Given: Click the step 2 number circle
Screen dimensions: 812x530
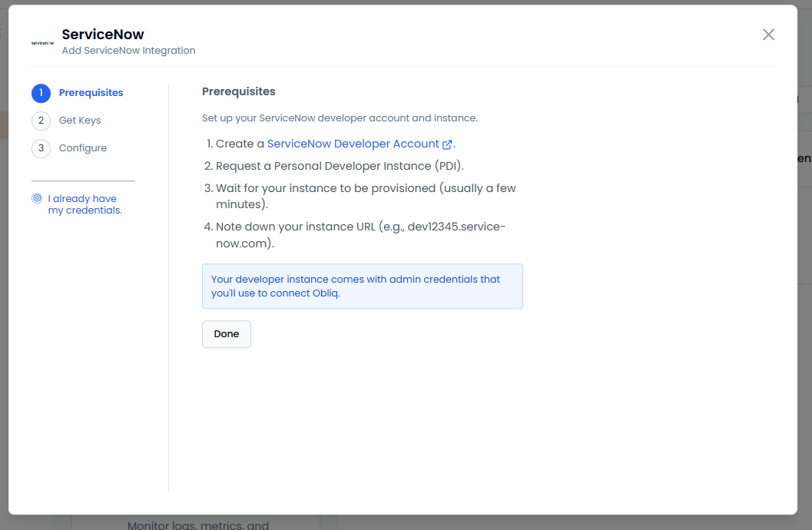Looking at the screenshot, I should pyautogui.click(x=41, y=121).
